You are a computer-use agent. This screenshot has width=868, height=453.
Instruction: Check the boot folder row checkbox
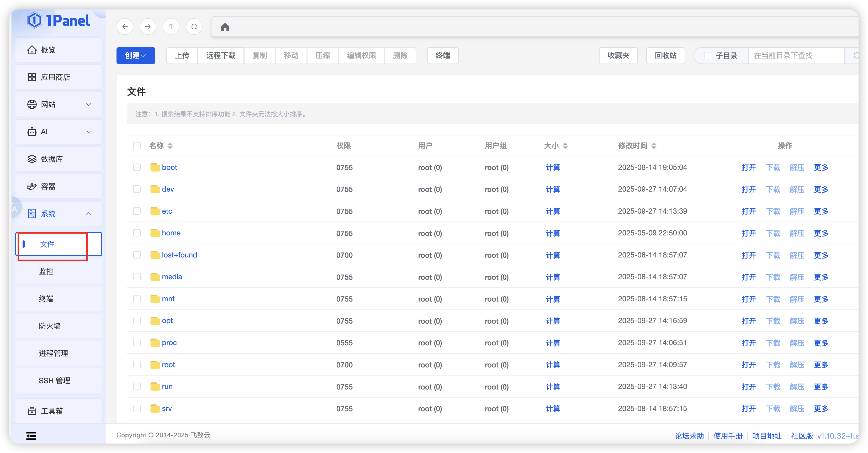click(137, 167)
